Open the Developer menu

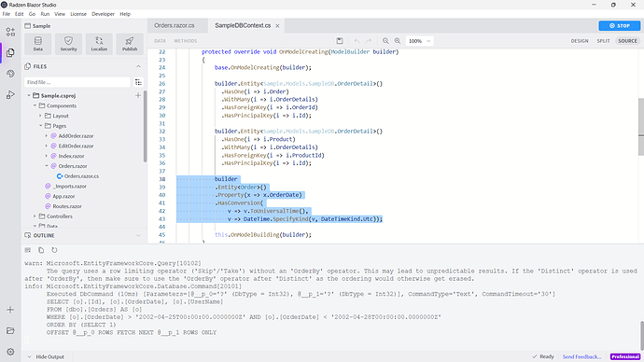103,14
